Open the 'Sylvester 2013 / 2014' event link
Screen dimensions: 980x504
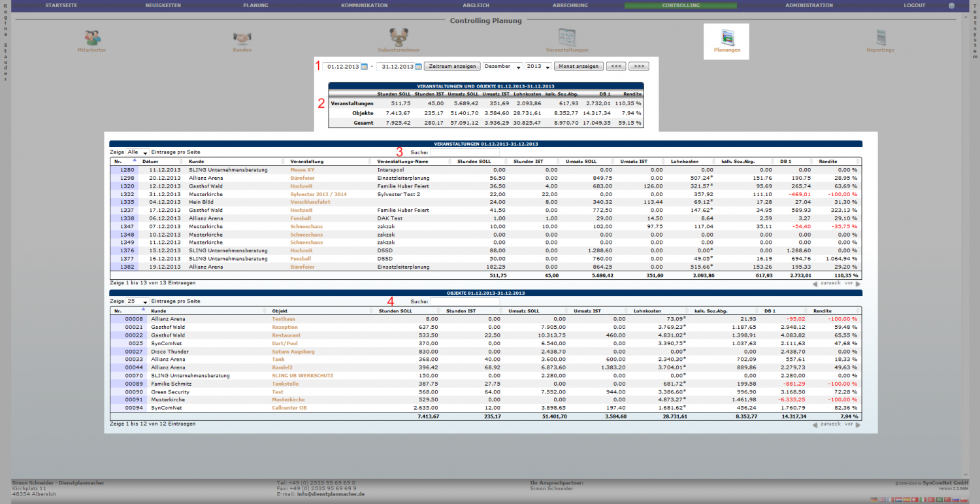(x=318, y=194)
